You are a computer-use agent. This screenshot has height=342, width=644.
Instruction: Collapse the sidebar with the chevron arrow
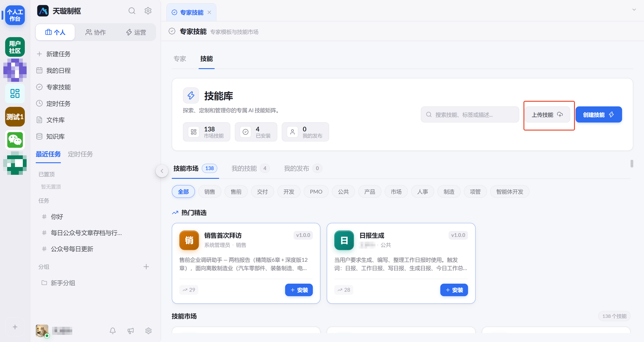pos(162,171)
